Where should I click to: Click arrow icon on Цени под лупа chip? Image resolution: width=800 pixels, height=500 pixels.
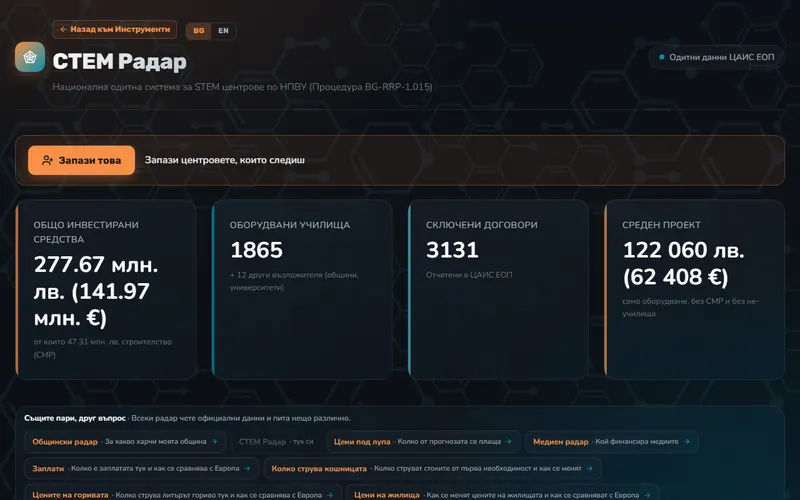509,442
